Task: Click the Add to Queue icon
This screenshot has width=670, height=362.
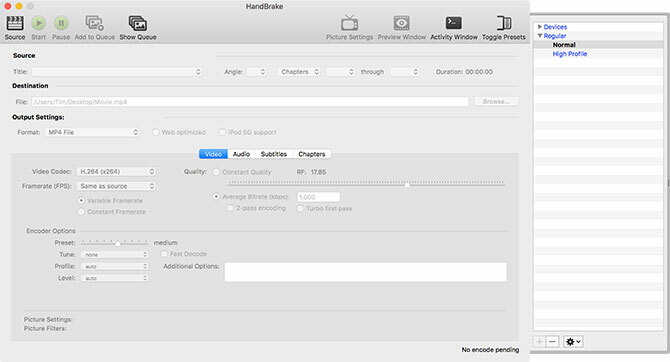Action: click(94, 23)
